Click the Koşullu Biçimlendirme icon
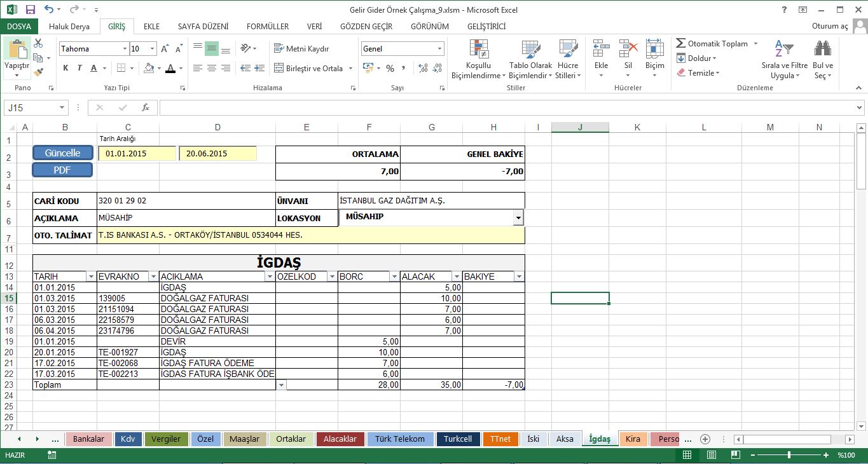Viewport: 868px width, 464px height. point(478,50)
